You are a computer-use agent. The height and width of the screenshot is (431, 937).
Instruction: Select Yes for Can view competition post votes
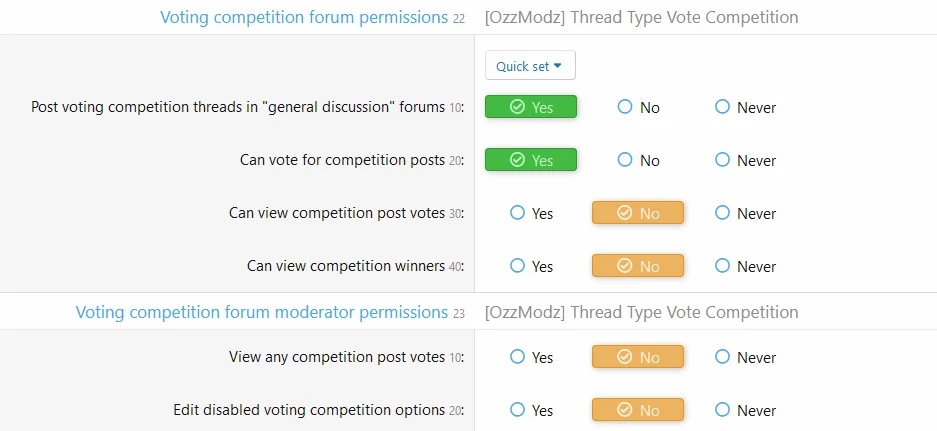coord(531,213)
